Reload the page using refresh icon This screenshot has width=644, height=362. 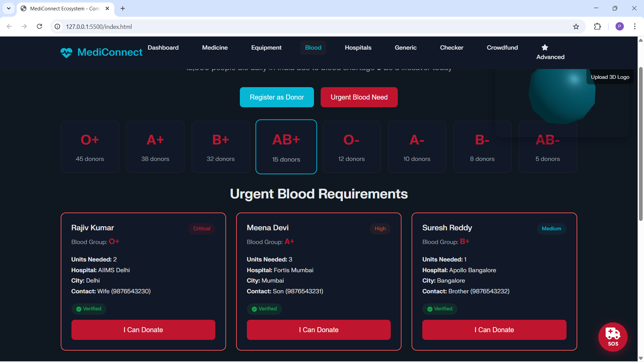(x=40, y=26)
